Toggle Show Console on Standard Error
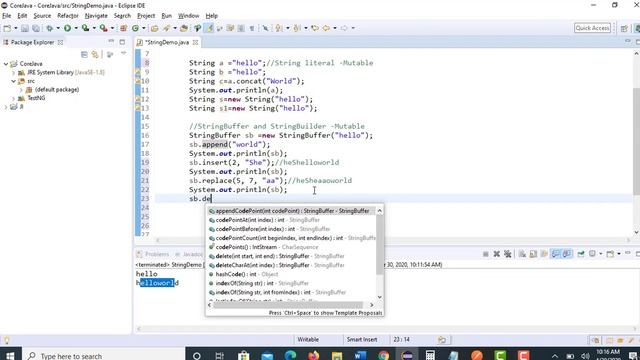 (567, 254)
